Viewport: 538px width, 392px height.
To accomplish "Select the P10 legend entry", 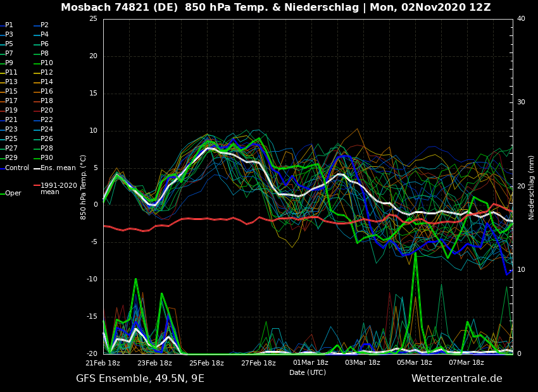I will pos(47,63).
